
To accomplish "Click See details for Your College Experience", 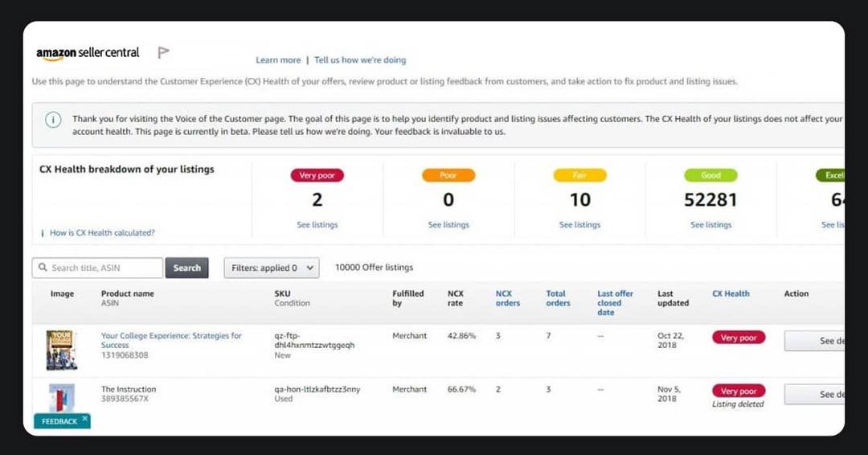I will click(x=814, y=341).
